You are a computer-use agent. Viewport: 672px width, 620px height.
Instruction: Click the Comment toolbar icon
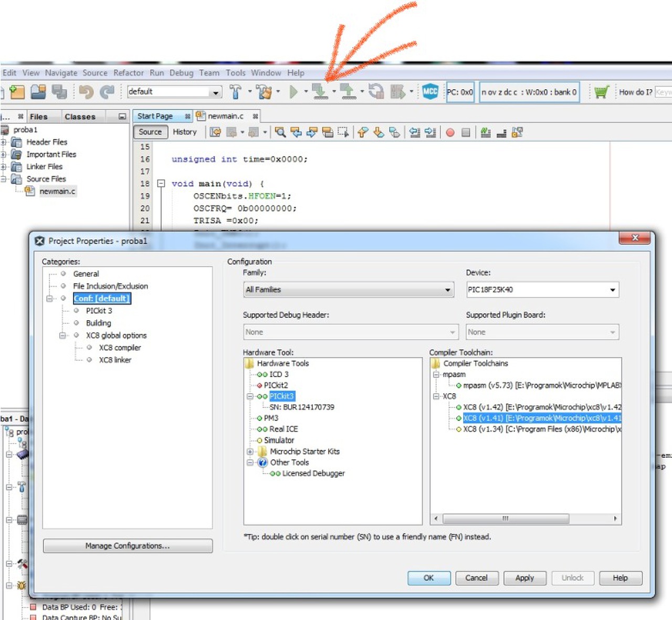coord(486,132)
